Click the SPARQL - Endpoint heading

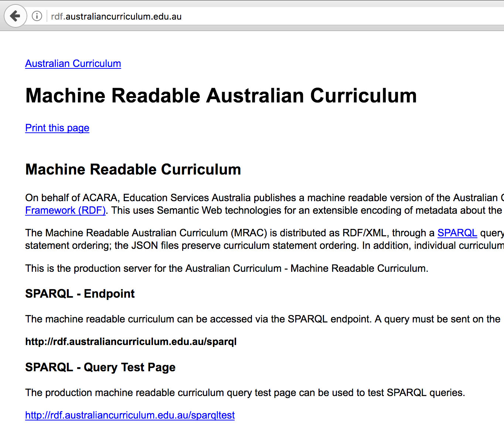80,294
